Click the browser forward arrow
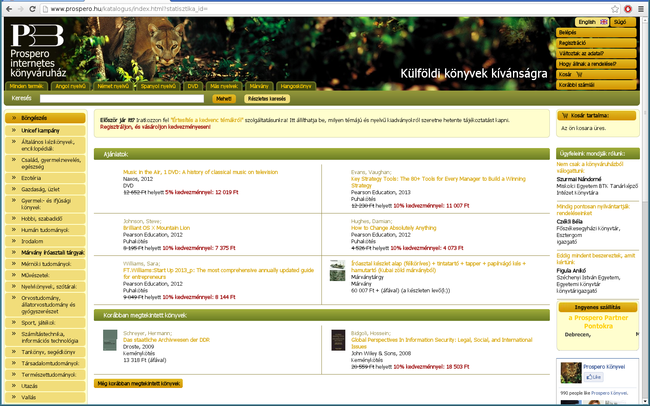The image size is (650, 406). (x=20, y=9)
